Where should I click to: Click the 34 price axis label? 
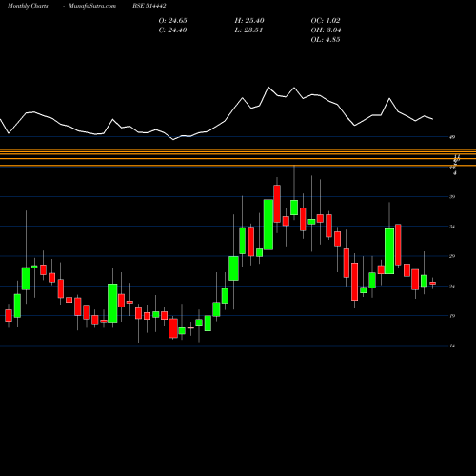click(452, 227)
